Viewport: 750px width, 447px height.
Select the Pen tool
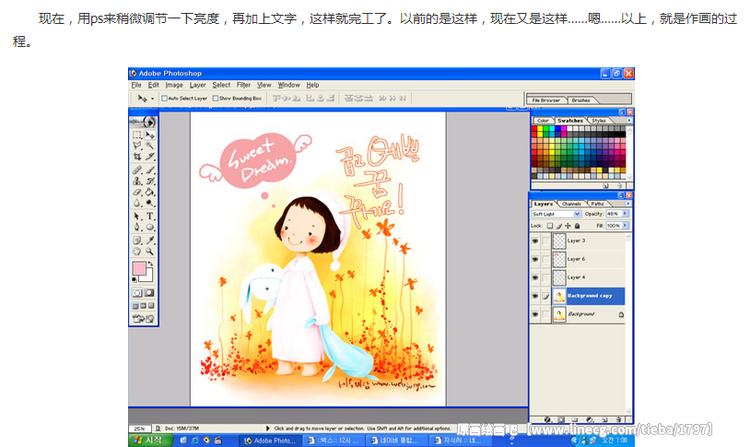[x=137, y=227]
